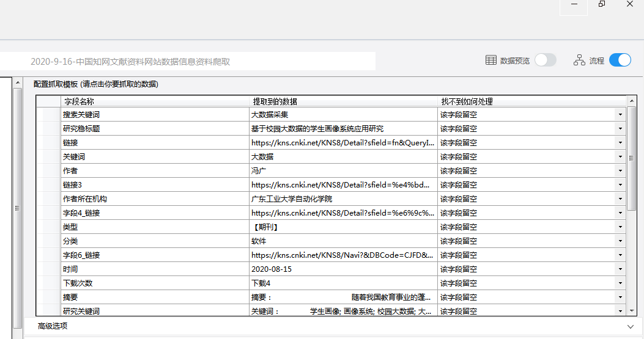Select the 字段4_链接 field name cell
The height and width of the screenshot is (339, 644).
click(x=155, y=213)
